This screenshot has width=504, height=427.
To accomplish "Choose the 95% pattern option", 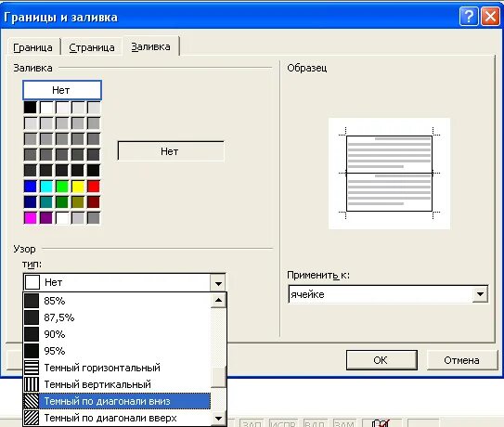I will [x=117, y=351].
